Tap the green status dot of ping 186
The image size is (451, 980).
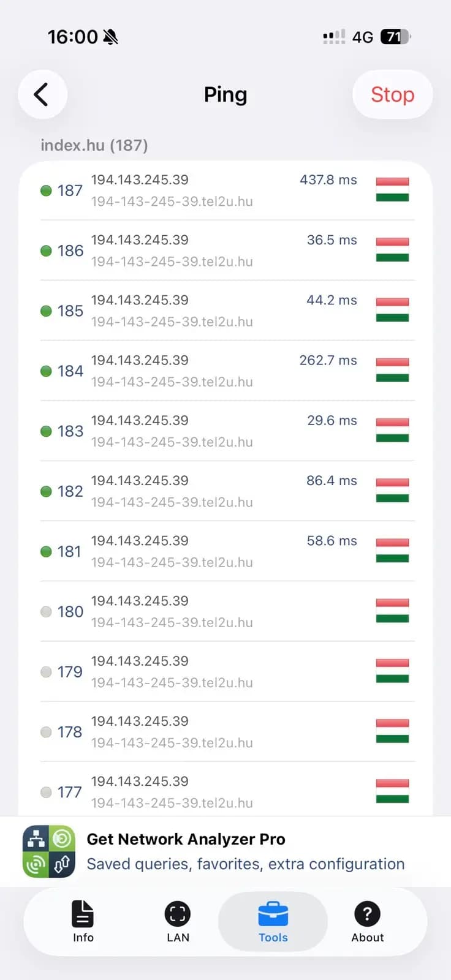46,251
